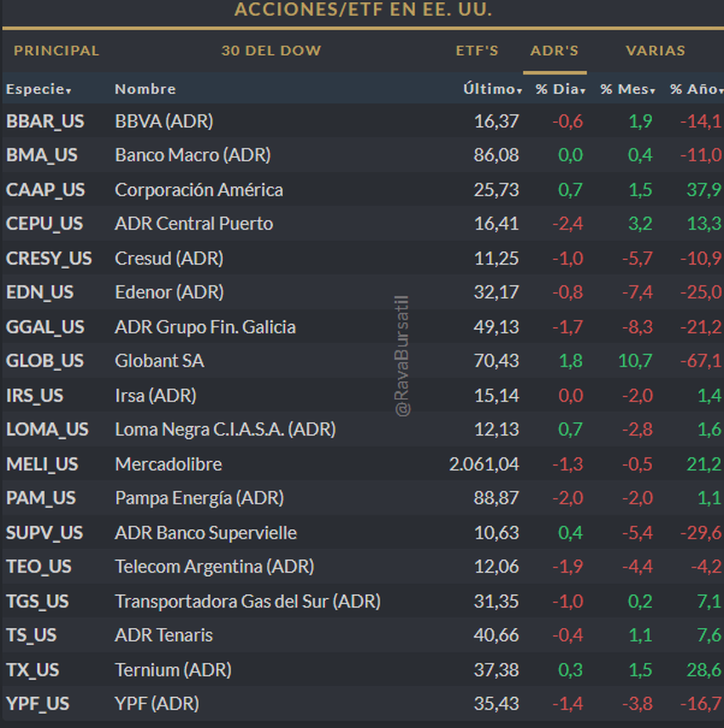Open the 30 DEL DOW tab
724x728 pixels.
click(271, 51)
